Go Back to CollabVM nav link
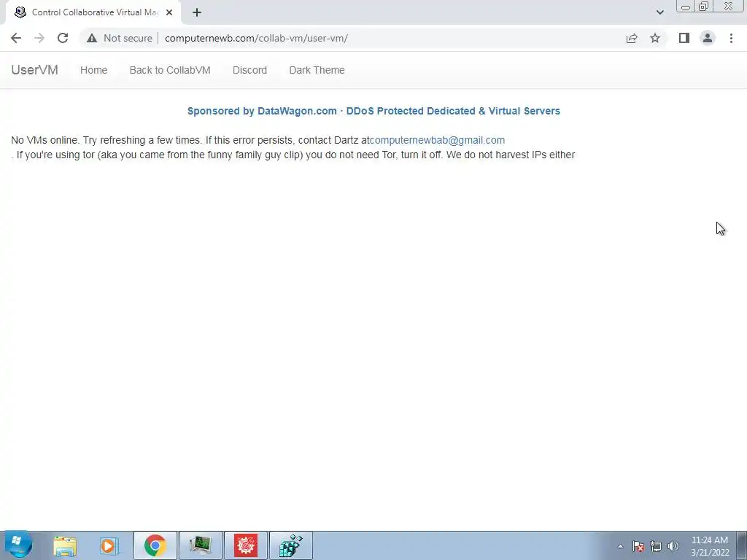Viewport: 747px width, 560px height. 170,70
